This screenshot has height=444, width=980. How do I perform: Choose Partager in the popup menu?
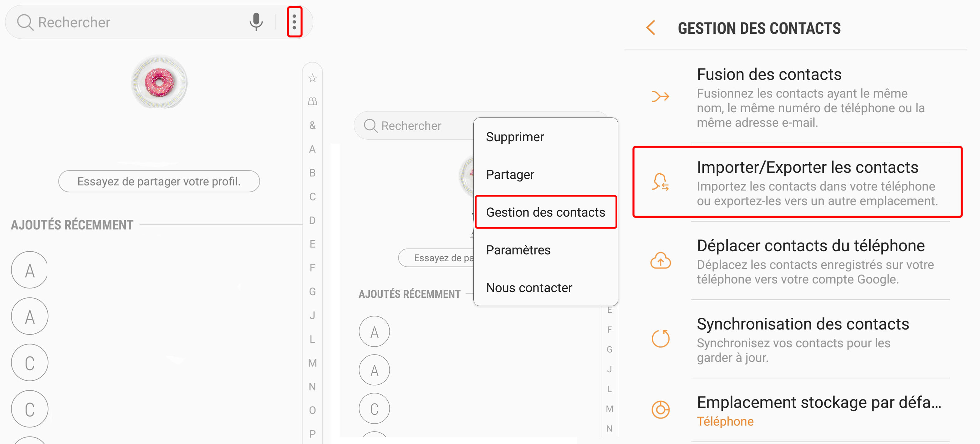pyautogui.click(x=510, y=175)
